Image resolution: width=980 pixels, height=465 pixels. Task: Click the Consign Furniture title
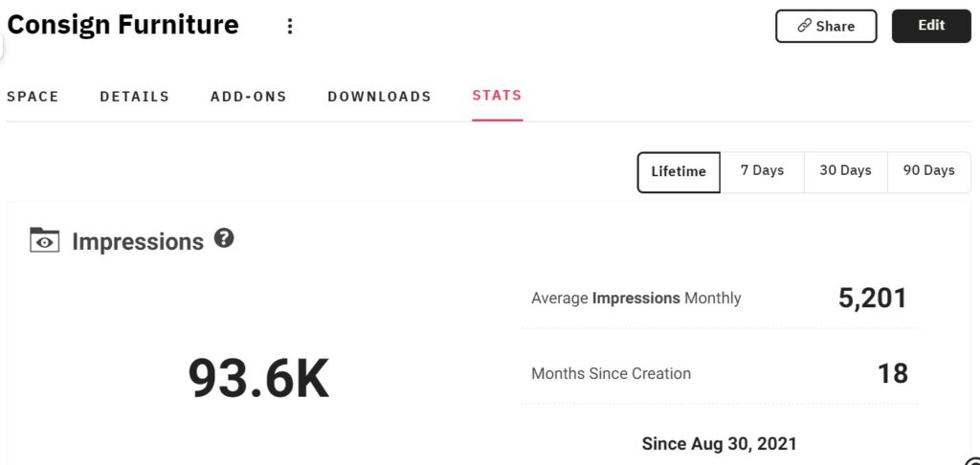122,25
